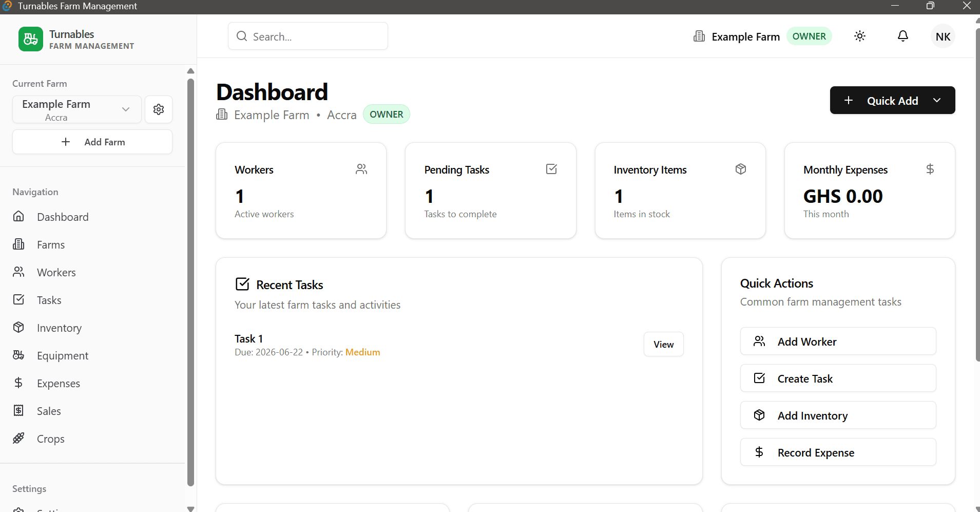Image resolution: width=980 pixels, height=512 pixels.
Task: Click the sidebar Farms building icon
Action: click(18, 244)
